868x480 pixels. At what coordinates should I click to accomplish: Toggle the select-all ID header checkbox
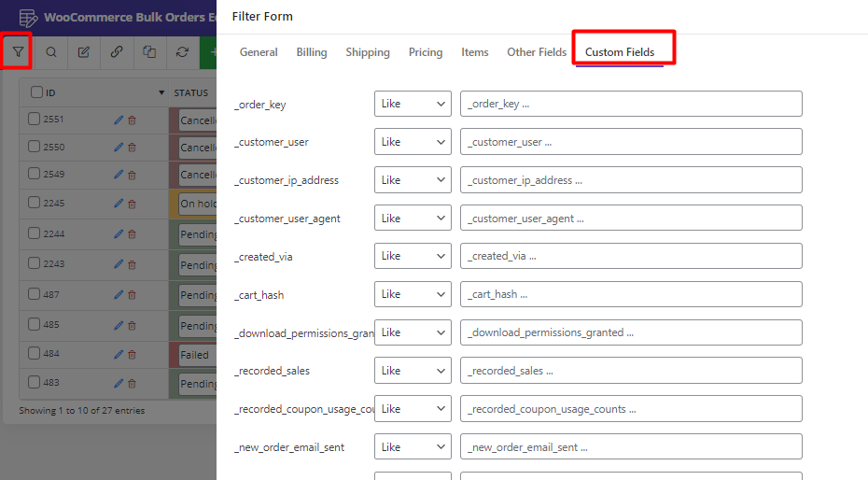point(36,92)
